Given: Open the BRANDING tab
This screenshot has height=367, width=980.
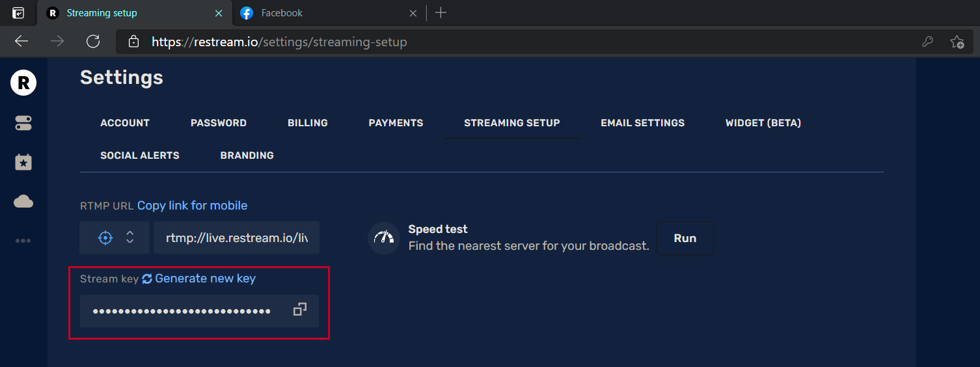Looking at the screenshot, I should 247,155.
